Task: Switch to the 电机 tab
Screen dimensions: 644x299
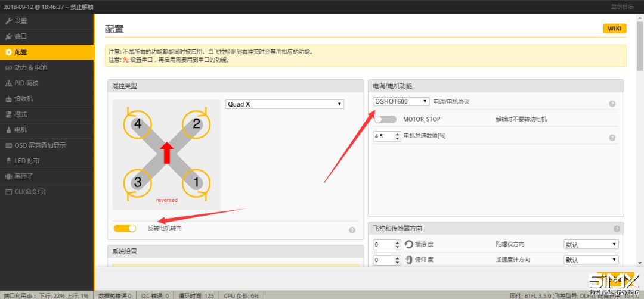Action: pyautogui.click(x=21, y=130)
